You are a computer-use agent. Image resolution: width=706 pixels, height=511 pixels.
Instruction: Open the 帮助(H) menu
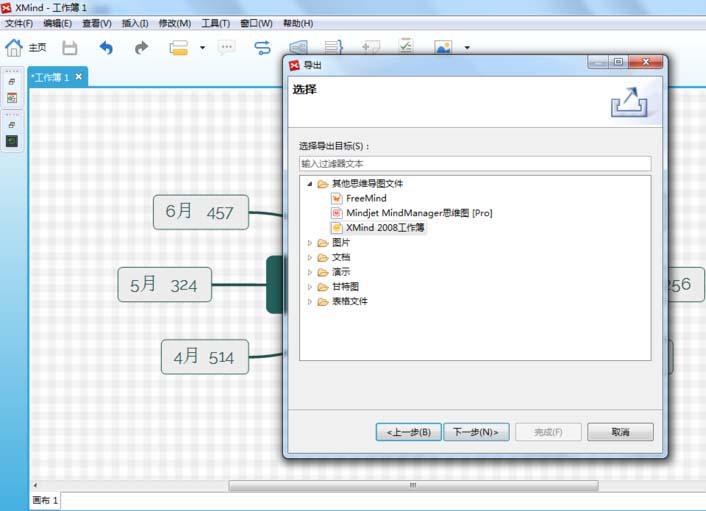(298, 23)
